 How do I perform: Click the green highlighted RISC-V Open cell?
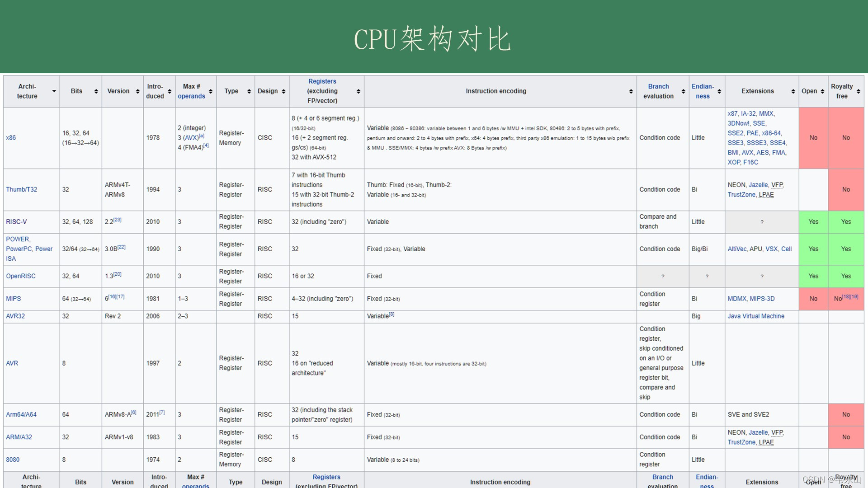[813, 221]
